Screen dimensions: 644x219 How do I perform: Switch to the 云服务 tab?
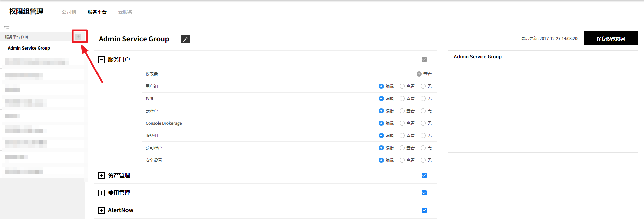point(125,12)
